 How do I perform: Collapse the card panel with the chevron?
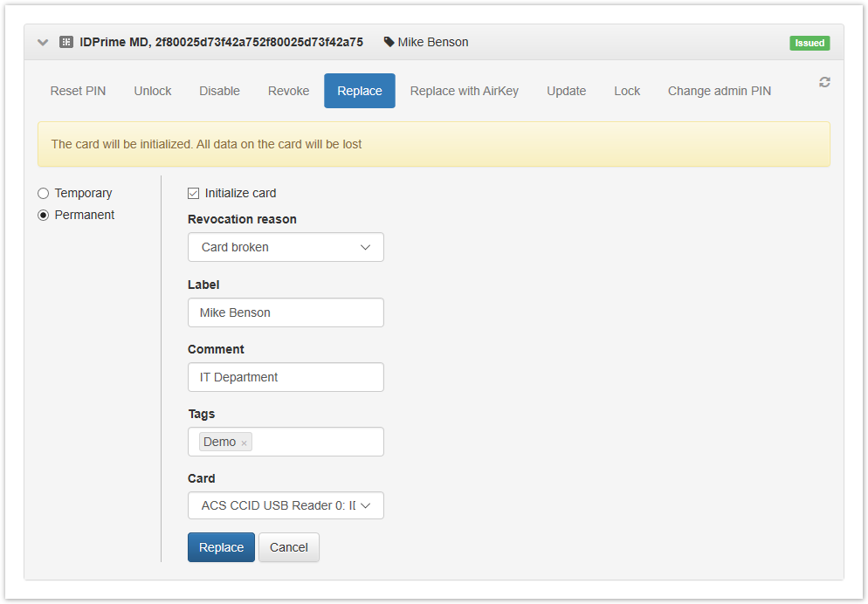[x=43, y=42]
